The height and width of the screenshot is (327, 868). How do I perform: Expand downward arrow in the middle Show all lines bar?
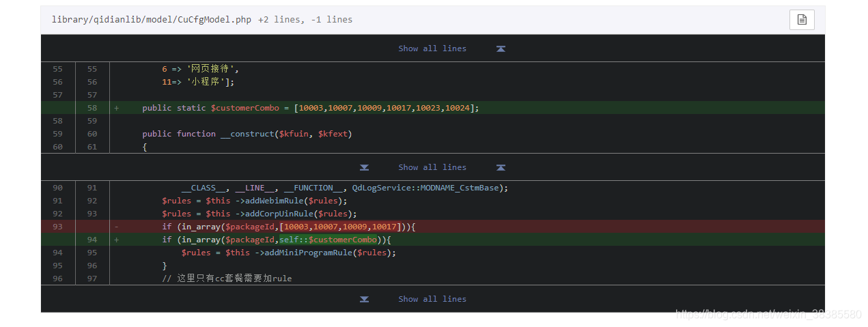pos(365,168)
